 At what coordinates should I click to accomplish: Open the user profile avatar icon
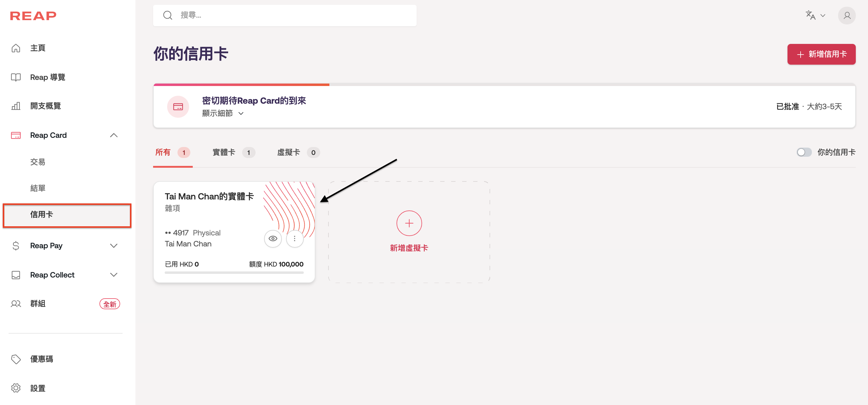point(846,16)
